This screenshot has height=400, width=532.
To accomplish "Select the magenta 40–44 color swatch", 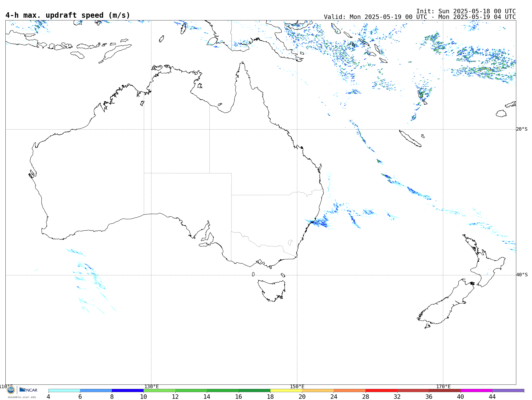I will pos(477,391).
